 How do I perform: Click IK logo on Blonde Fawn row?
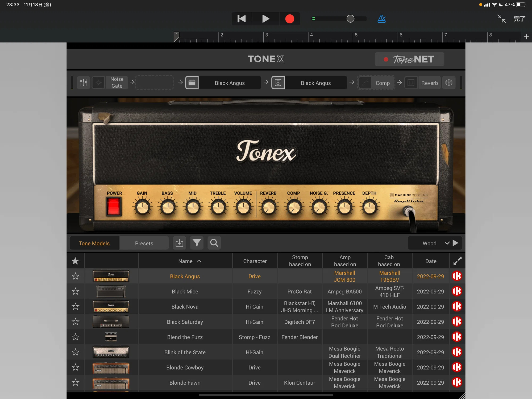(x=457, y=382)
